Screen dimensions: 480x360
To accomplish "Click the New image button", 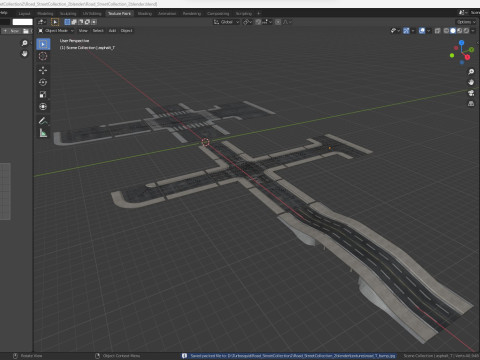I will click(11, 31).
